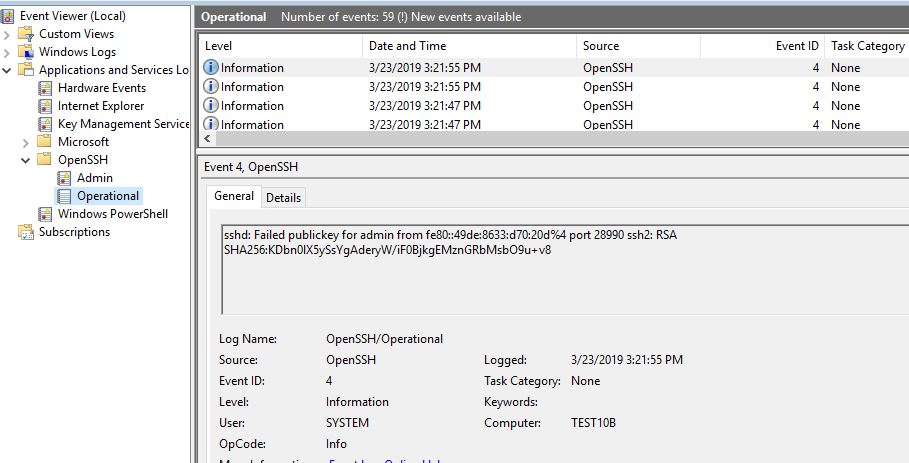Select the Custom Views tree item
Image resolution: width=909 pixels, height=463 pixels.
pyautogui.click(x=77, y=34)
